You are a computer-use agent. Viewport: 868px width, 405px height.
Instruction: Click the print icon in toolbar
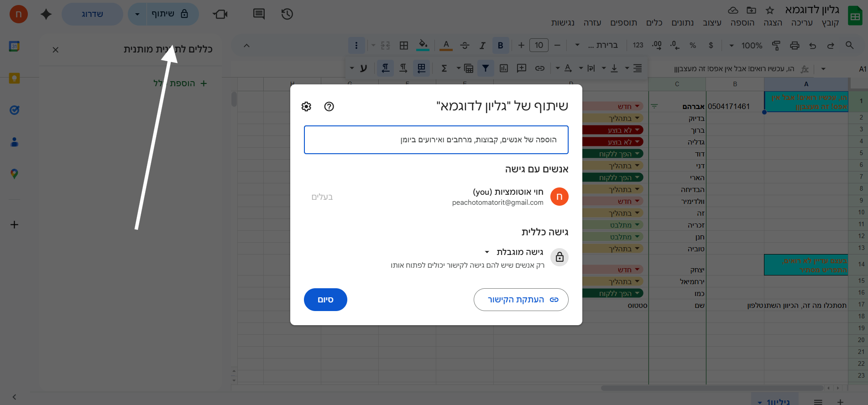click(795, 45)
